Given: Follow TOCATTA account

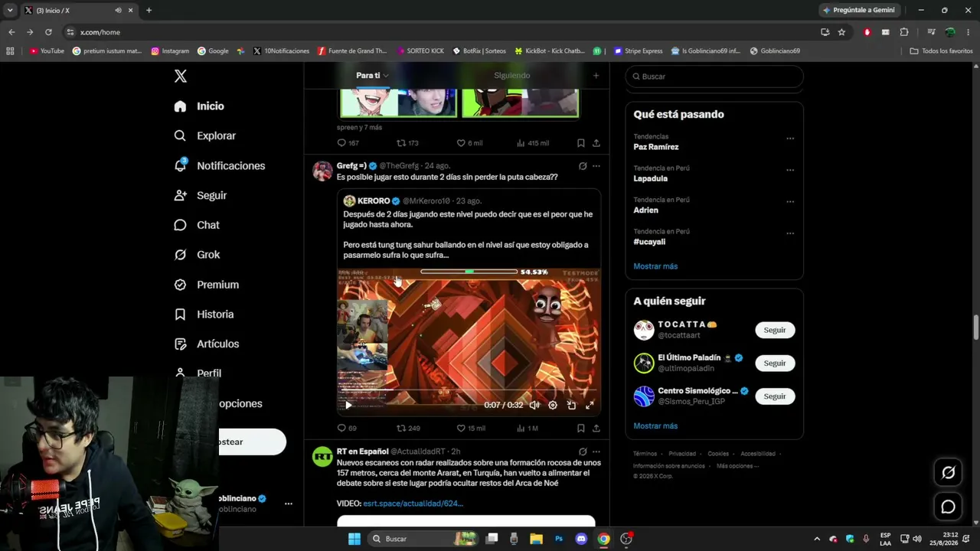Looking at the screenshot, I should click(x=775, y=330).
